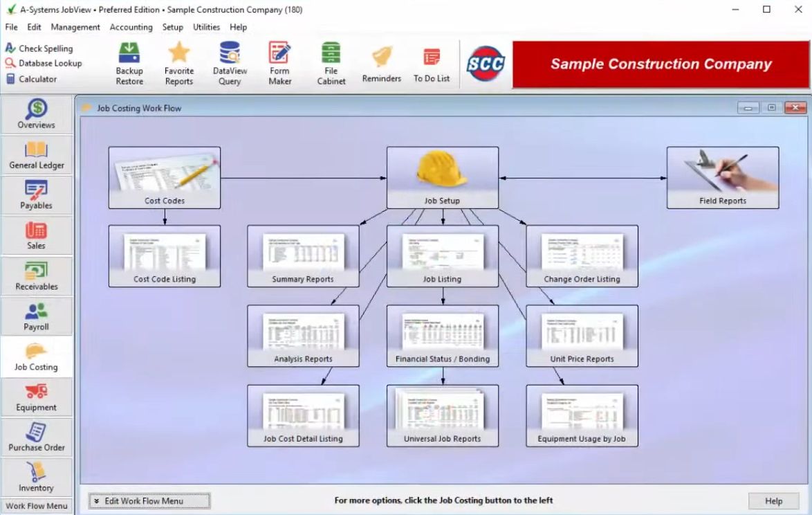
Task: Open the Equipment module
Action: point(36,397)
